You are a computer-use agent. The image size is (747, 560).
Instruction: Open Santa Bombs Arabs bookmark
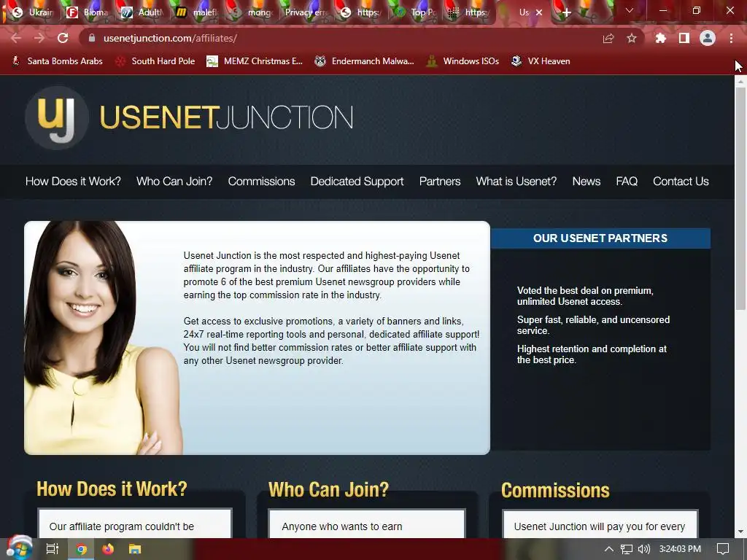pyautogui.click(x=57, y=61)
